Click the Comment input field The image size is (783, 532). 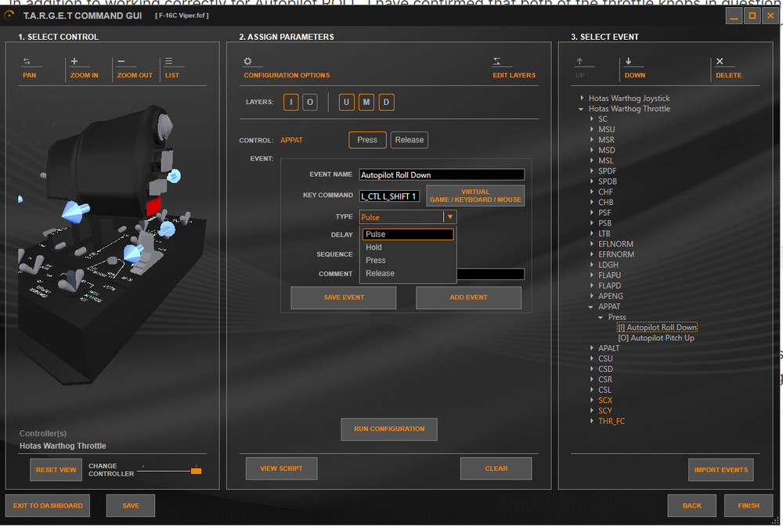(490, 274)
